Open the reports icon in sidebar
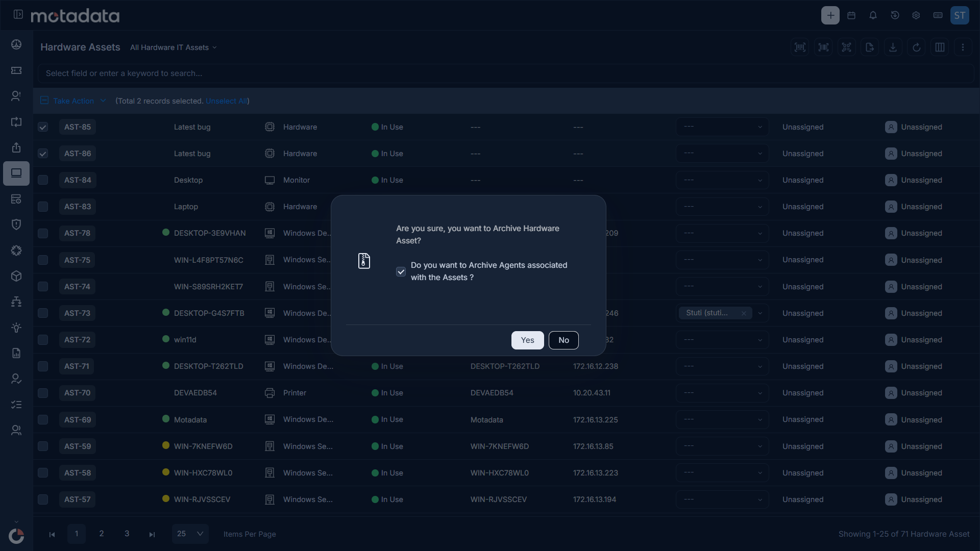 [16, 353]
